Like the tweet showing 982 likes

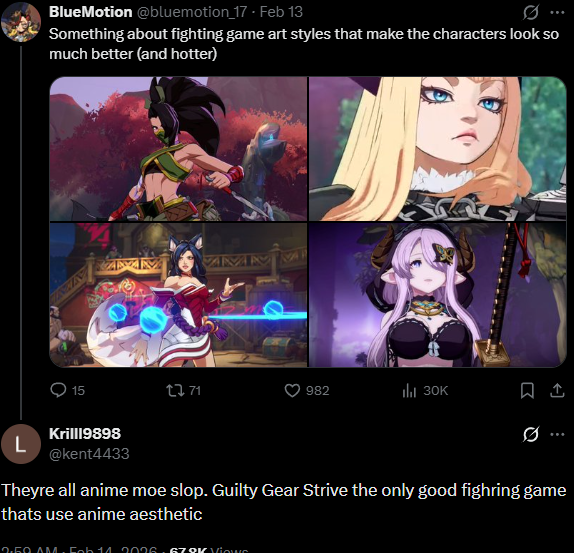(292, 390)
